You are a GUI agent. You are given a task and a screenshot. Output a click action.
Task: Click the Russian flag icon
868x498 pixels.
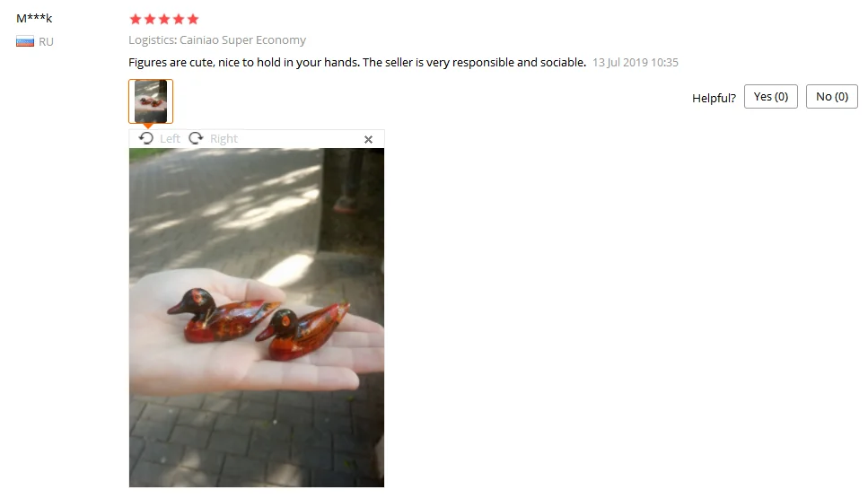(x=25, y=41)
